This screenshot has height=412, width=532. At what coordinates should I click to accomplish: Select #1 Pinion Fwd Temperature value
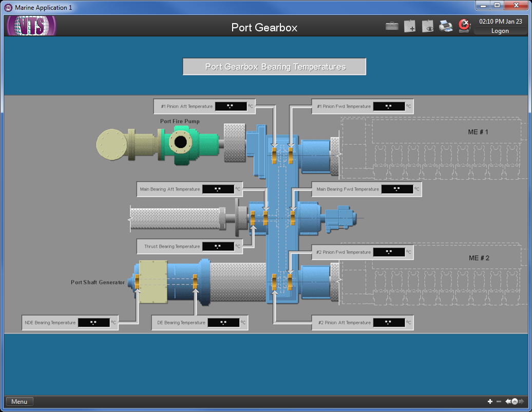[x=389, y=106]
